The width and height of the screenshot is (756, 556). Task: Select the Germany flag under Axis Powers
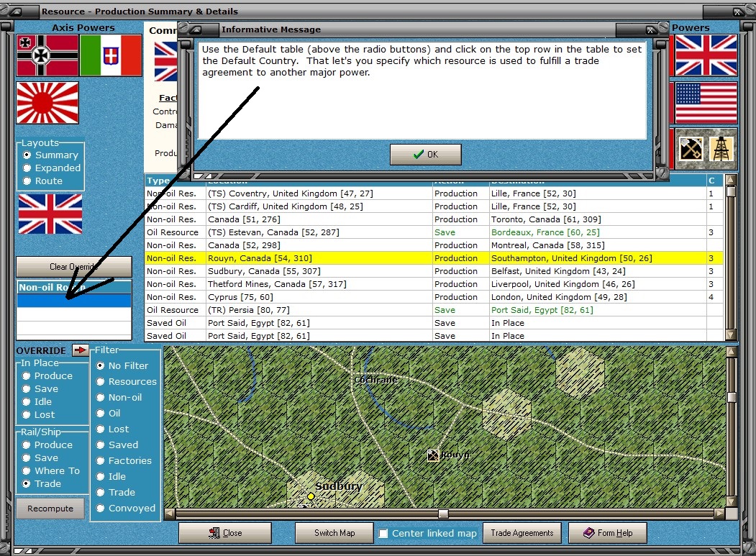(47, 55)
